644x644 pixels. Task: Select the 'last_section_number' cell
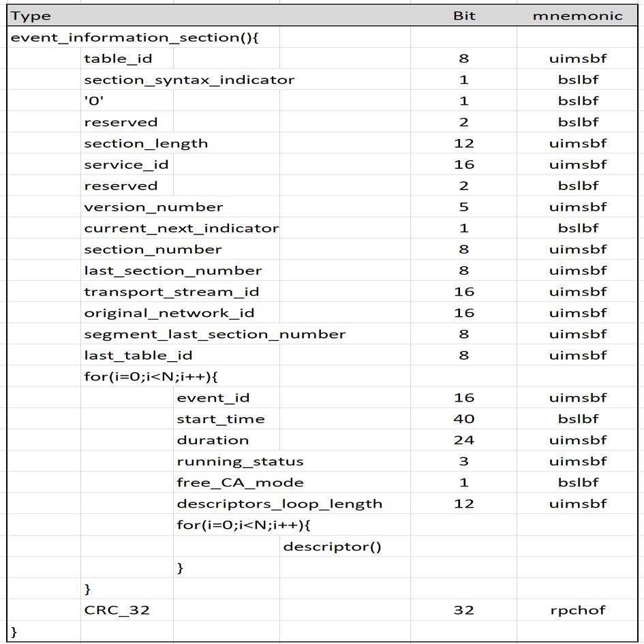coord(173,271)
